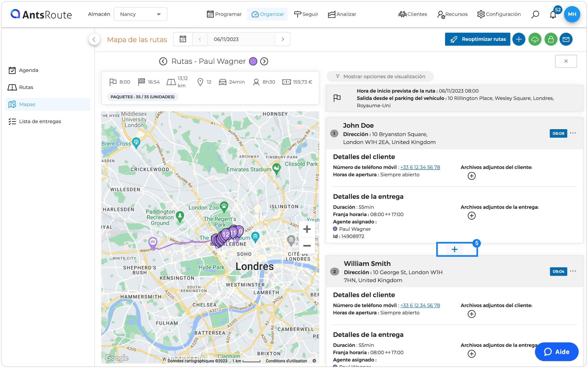Open the Almacén Nancy dropdown
Image resolution: width=588 pixels, height=368 pixels.
tap(140, 14)
